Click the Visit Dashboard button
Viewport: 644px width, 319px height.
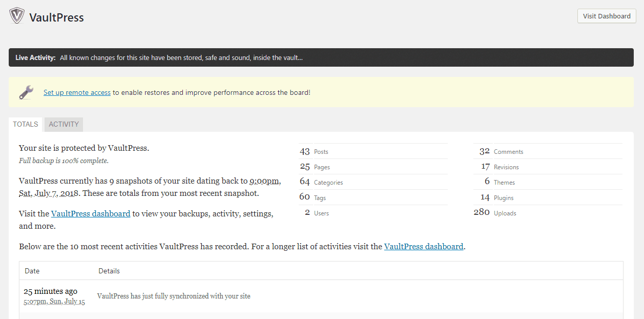[x=607, y=16]
